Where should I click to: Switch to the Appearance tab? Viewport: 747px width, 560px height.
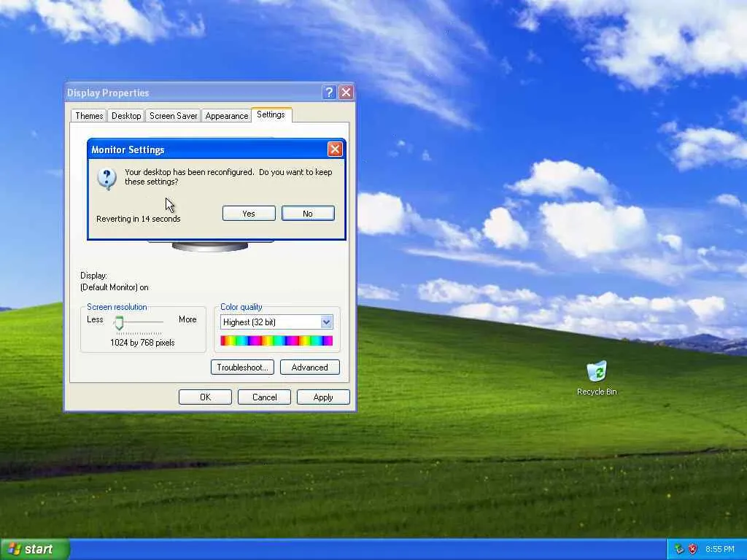click(227, 116)
